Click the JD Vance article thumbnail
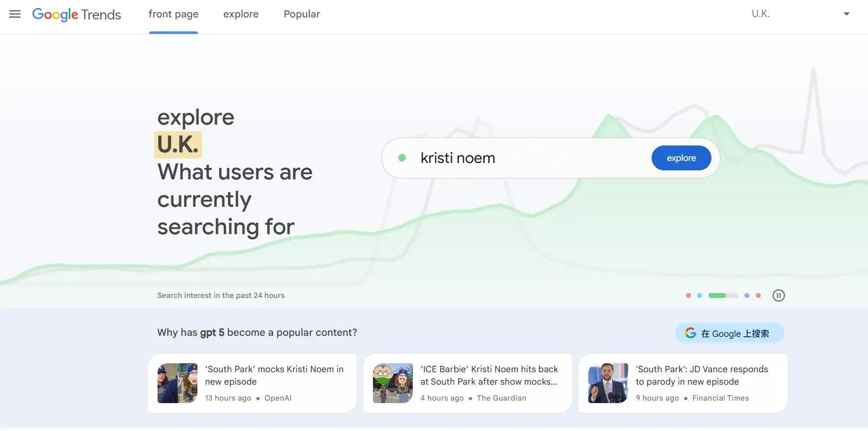Screen dimensions: 868x431 (608, 383)
